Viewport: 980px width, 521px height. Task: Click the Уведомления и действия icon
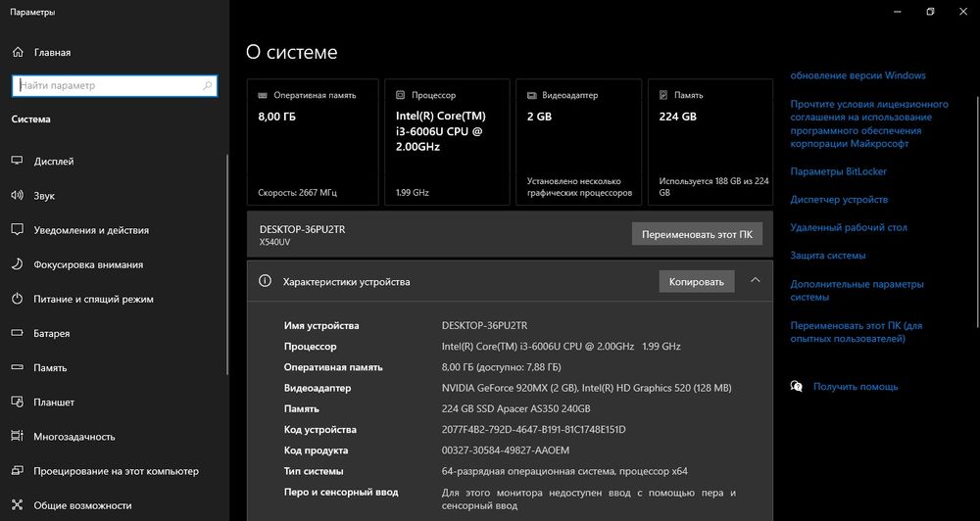point(18,230)
